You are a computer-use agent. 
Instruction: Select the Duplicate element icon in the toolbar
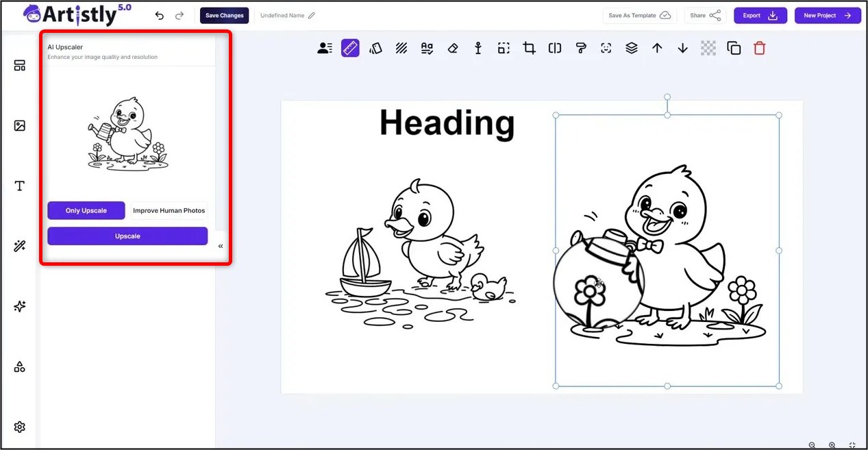click(x=734, y=48)
